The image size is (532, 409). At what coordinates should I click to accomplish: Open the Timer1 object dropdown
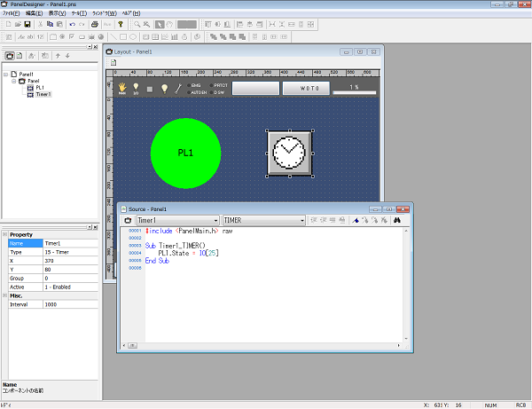(214, 219)
